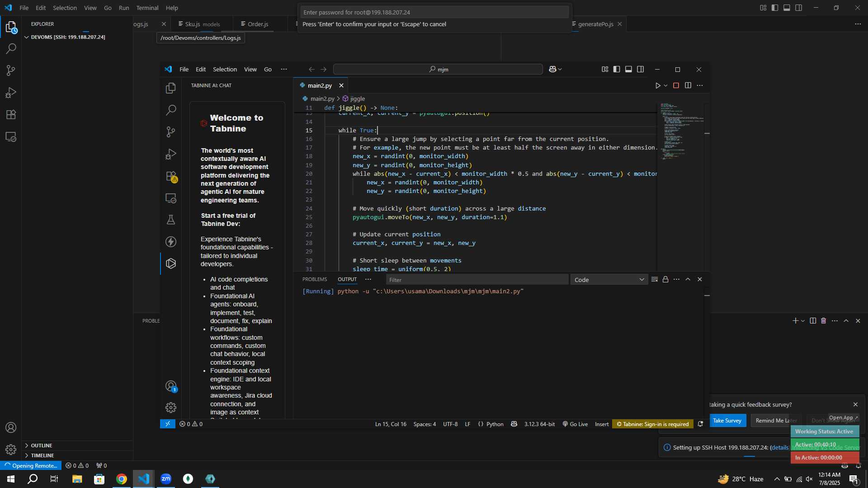Click Tabnine Sign-in is required status
This screenshot has width=868, height=488.
point(653,424)
